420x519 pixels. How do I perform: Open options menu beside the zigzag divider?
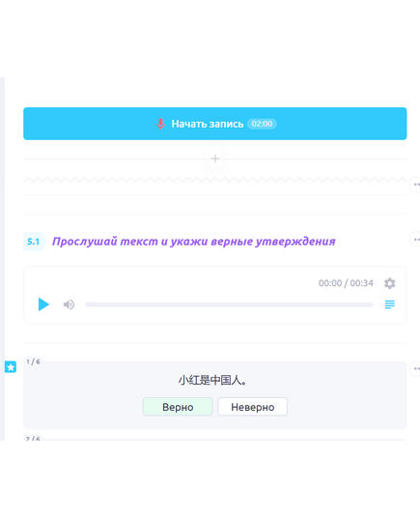pyautogui.click(x=416, y=185)
